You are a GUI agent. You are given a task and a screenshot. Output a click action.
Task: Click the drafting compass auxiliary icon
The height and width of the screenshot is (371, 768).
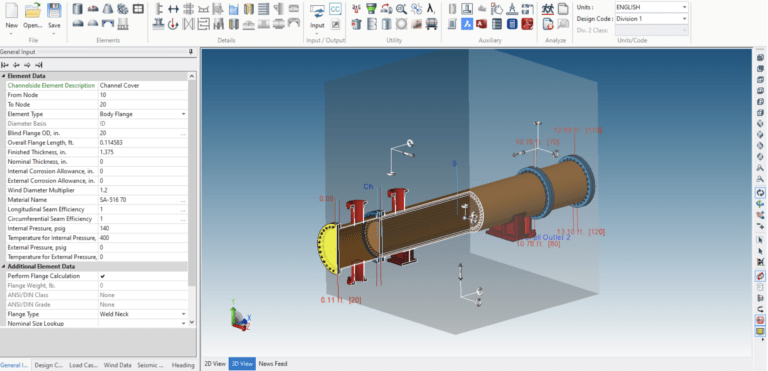[512, 8]
